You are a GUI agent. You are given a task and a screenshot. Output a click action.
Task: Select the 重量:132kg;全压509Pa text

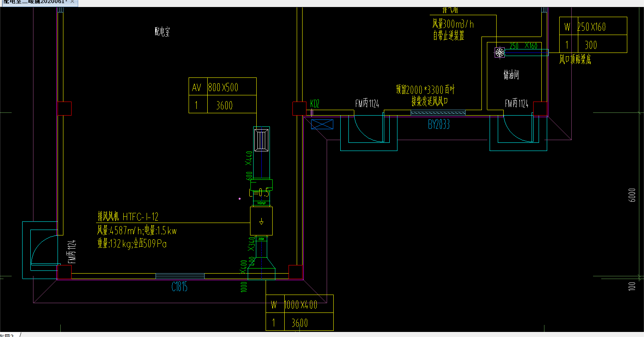point(132,244)
